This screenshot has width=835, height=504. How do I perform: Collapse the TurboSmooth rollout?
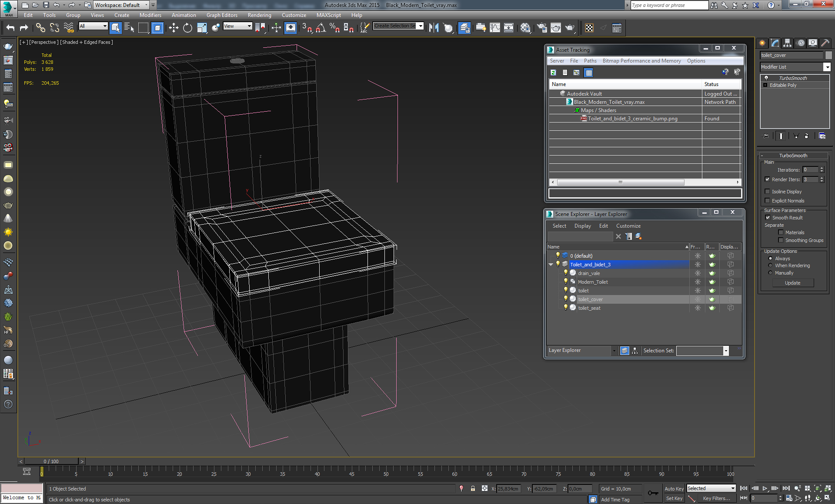(x=793, y=156)
